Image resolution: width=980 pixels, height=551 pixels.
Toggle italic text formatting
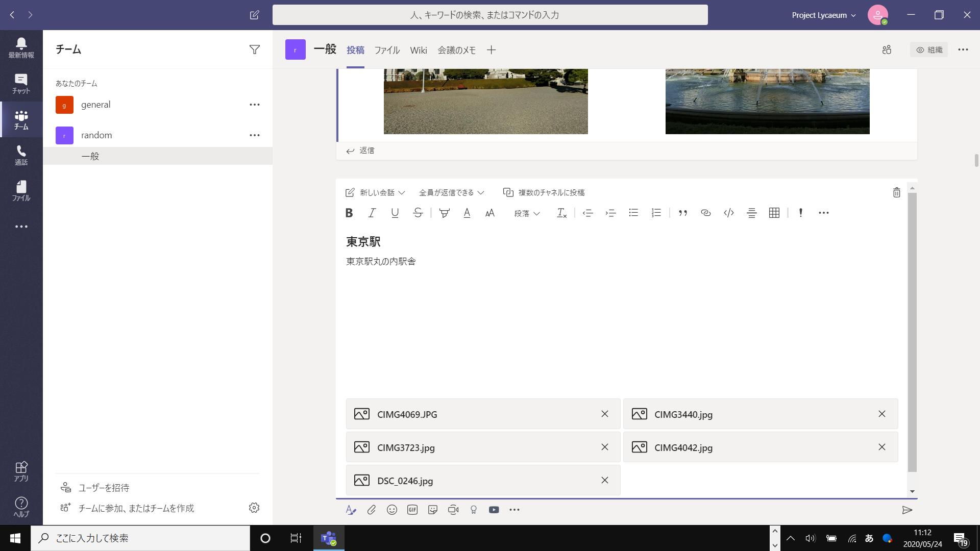click(372, 213)
